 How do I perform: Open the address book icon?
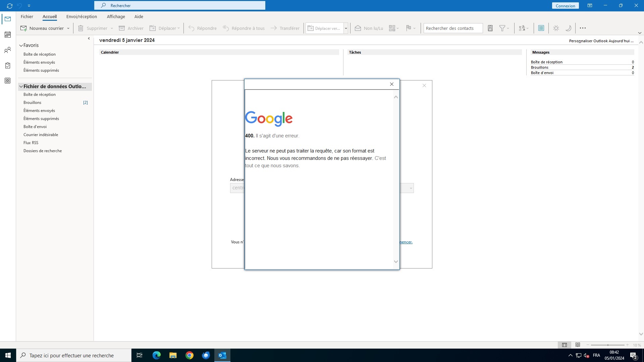(490, 28)
